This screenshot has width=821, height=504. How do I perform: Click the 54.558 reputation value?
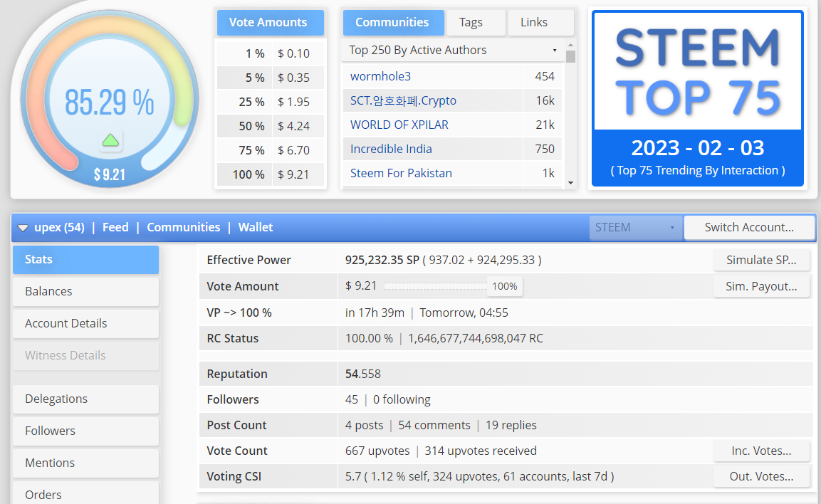pos(363,374)
